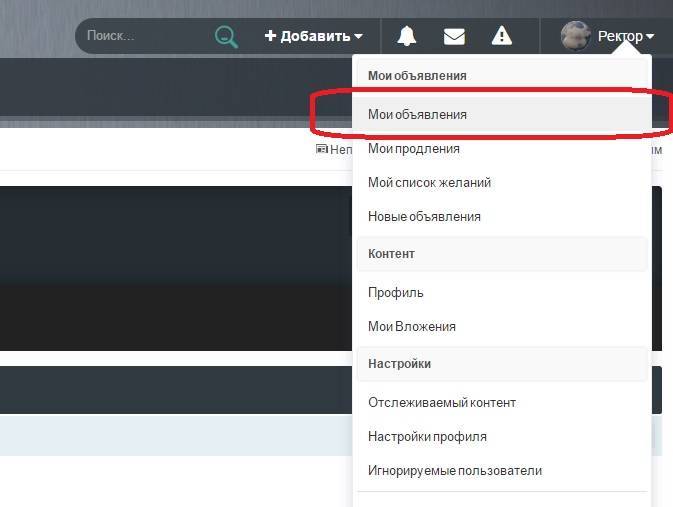Click the magnifier search icon
Viewport: 673px width, 507px height.
click(x=227, y=37)
